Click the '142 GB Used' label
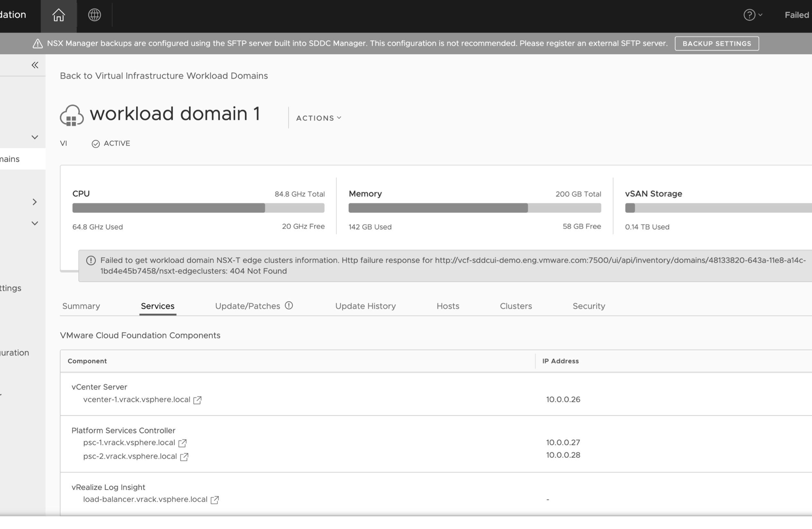812x529 pixels. click(370, 227)
